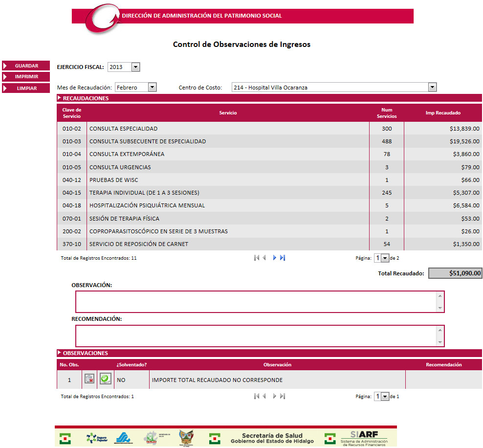Select the CONSULTA EXTEMPORÁNEA row
Image resolution: width=483 pixels, height=448 pixels.
click(x=269, y=154)
